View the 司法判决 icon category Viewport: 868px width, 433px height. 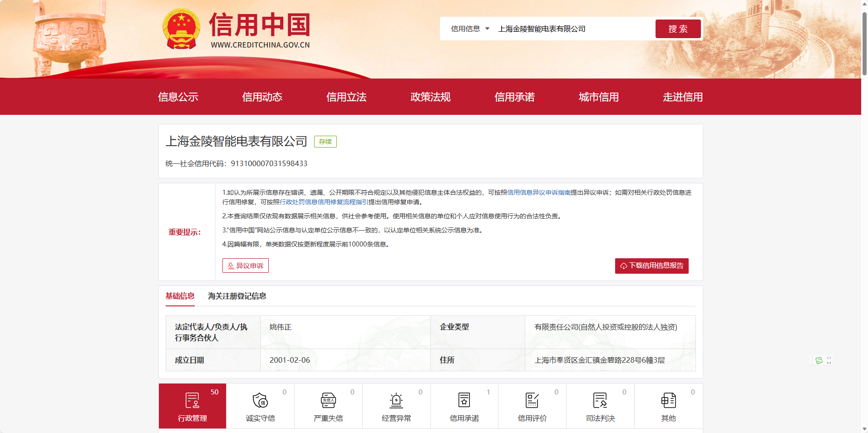click(x=600, y=400)
